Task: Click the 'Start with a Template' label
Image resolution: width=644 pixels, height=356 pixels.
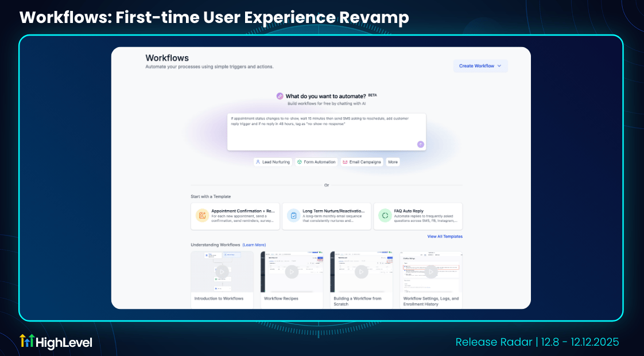Action: point(211,196)
